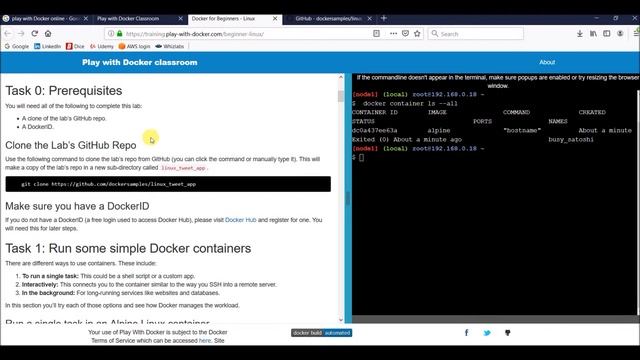Click the lesson pane scrollbar thumb
Image resolution: width=640 pixels, height=360 pixels.
pos(341,96)
